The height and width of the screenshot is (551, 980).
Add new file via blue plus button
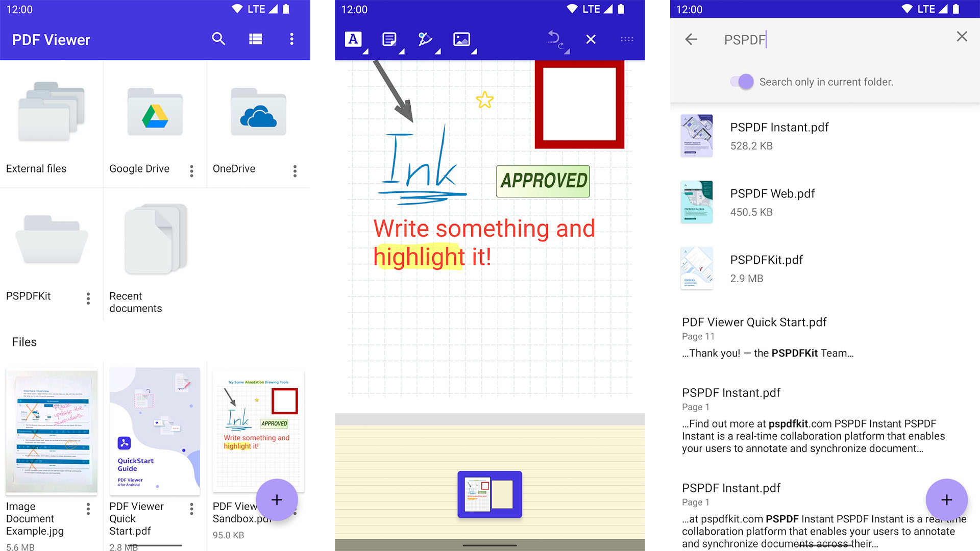pos(277,501)
